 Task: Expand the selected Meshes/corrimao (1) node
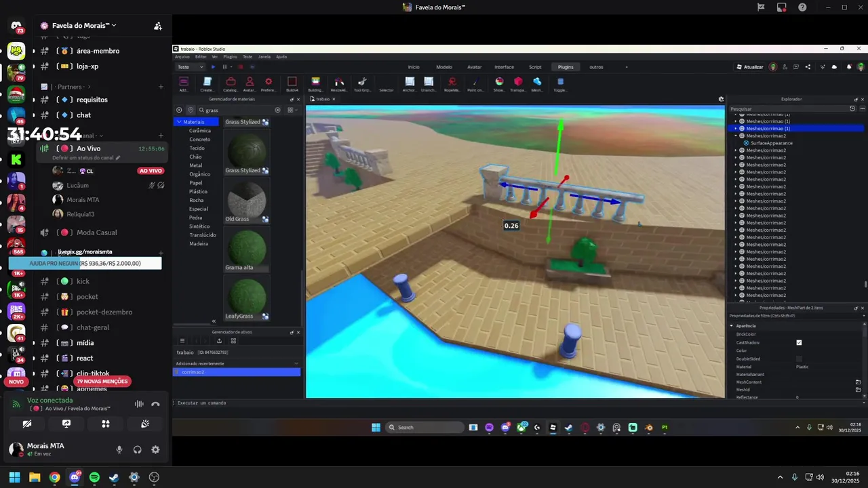coord(736,129)
